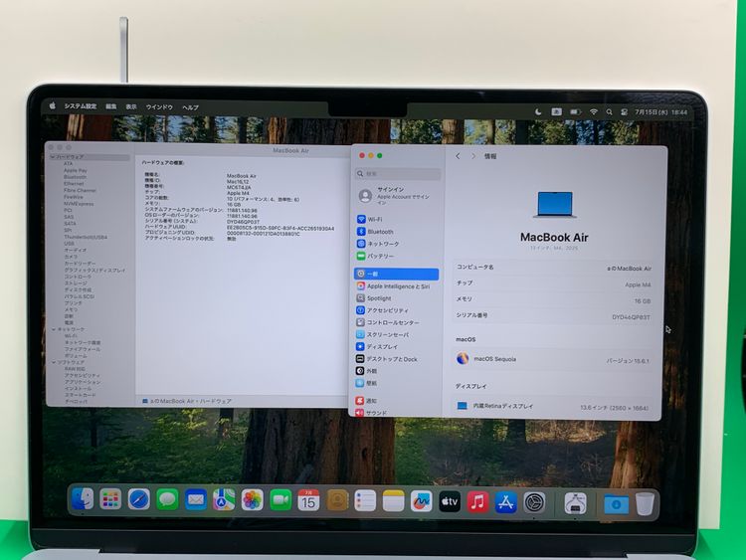The width and height of the screenshot is (746, 560).
Task: Select Apple Intelligence と Siri
Action: tap(393, 286)
